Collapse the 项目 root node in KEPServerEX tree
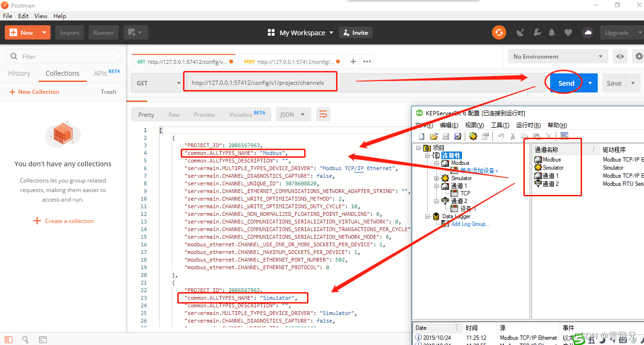This screenshot has width=644, height=345. point(419,148)
